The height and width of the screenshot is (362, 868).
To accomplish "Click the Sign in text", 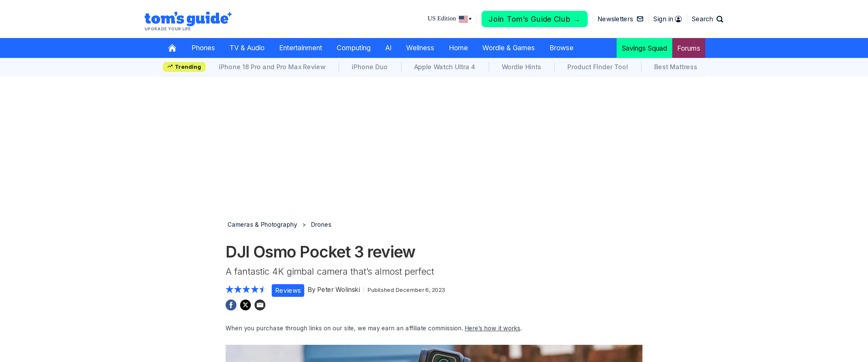I will tap(663, 19).
